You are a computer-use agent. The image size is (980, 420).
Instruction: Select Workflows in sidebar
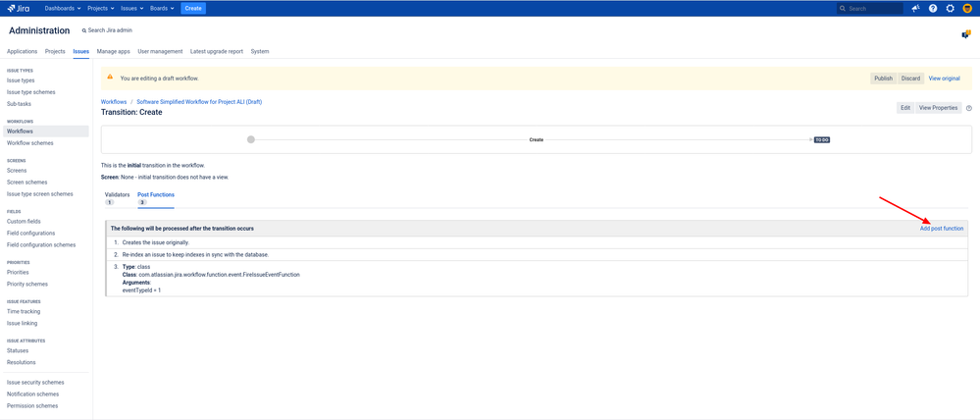pos(46,131)
